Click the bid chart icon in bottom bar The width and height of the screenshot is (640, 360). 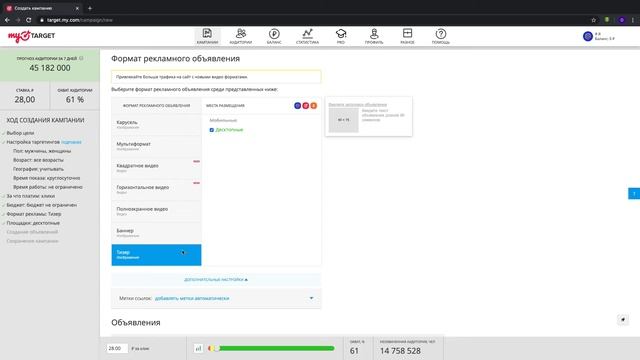(x=198, y=348)
